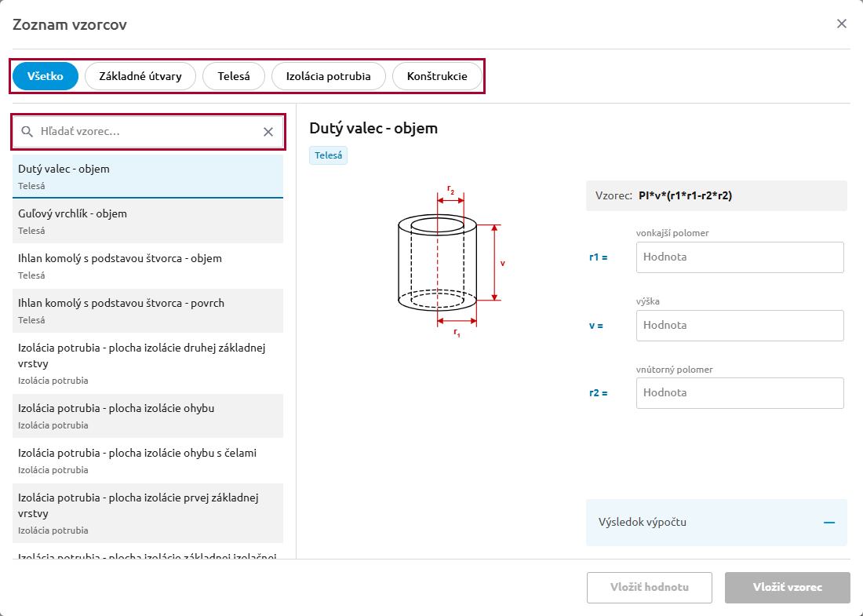Select plocha izolácie ohybu s čelami

(147, 461)
